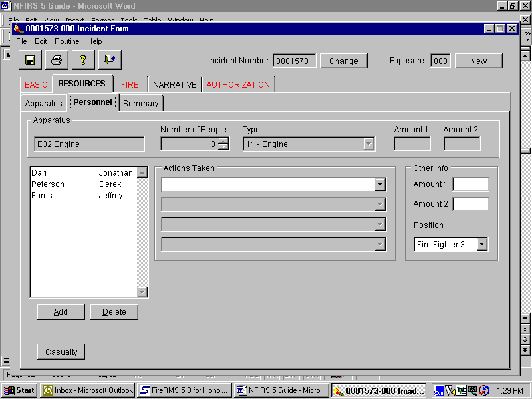
Task: Switch to the NARRATIVE tab
Action: (174, 85)
